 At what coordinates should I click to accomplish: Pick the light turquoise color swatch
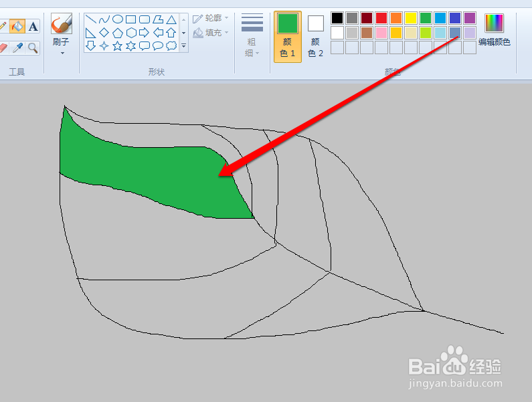pyautogui.click(x=440, y=33)
